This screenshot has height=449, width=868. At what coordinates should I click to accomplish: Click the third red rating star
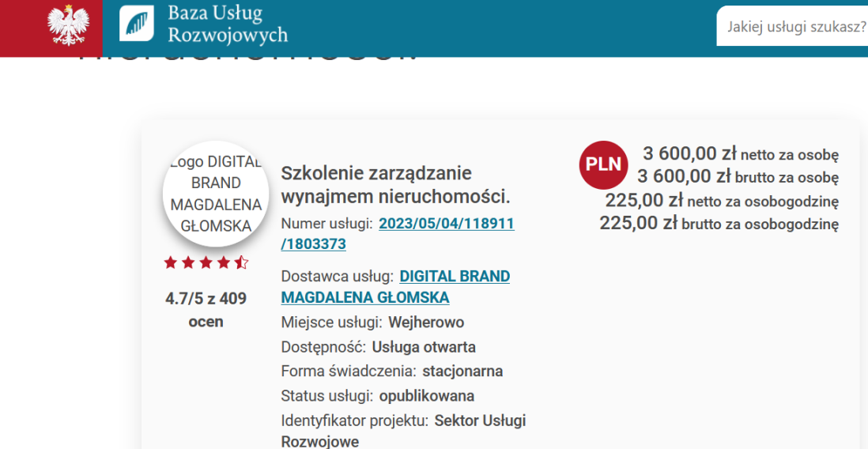pos(206,263)
